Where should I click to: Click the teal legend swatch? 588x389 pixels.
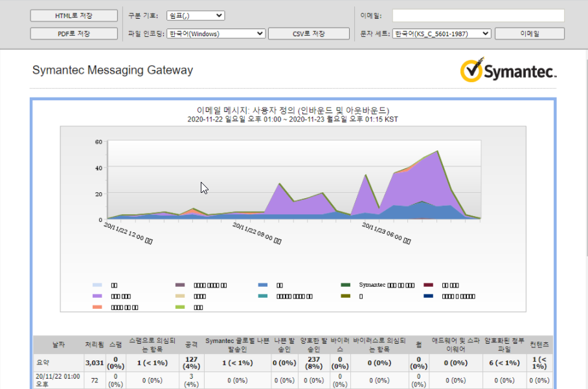point(263,296)
